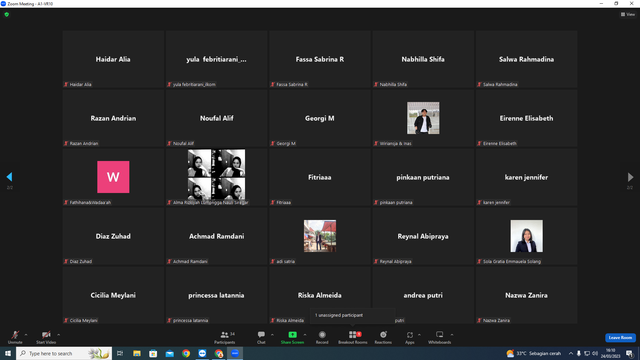
Task: Show hidden system tray icons
Action: click(571, 353)
